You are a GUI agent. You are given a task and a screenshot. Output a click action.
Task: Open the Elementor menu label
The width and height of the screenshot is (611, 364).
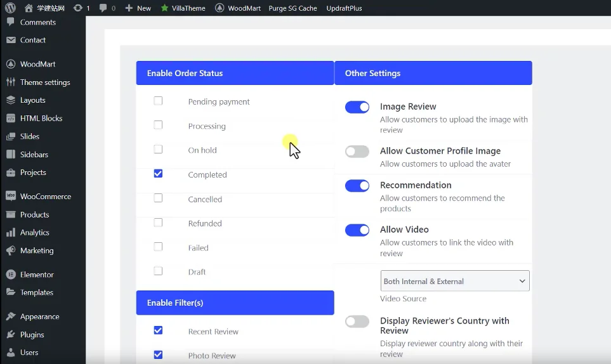point(37,275)
